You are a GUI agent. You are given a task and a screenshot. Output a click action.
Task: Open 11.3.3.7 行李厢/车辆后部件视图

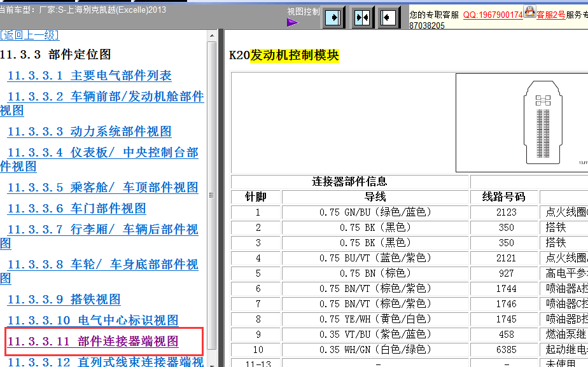(x=99, y=236)
